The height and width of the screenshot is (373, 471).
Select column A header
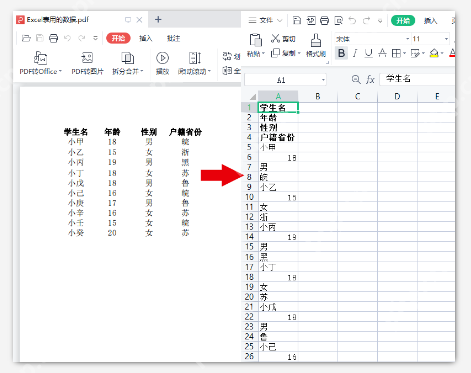[x=278, y=96]
